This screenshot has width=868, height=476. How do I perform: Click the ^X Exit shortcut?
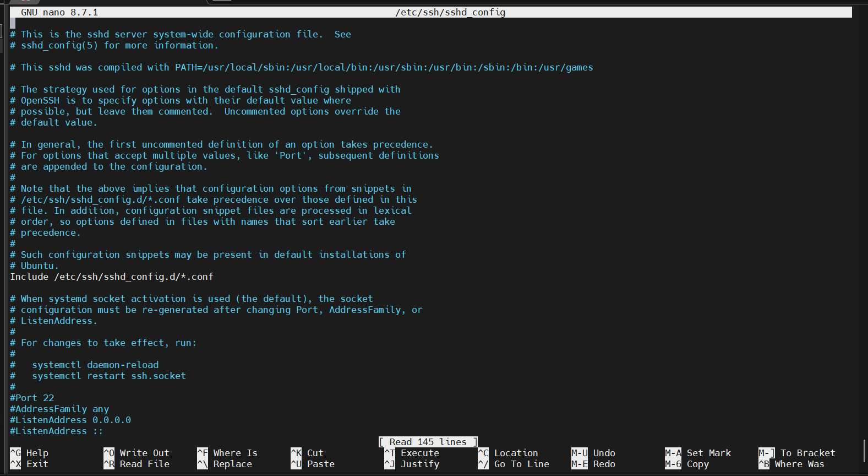[x=29, y=464]
